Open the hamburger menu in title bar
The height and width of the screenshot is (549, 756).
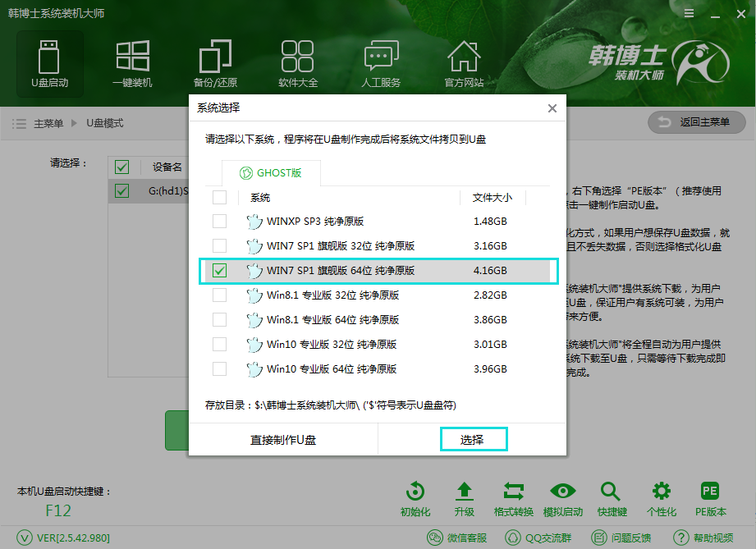point(690,15)
